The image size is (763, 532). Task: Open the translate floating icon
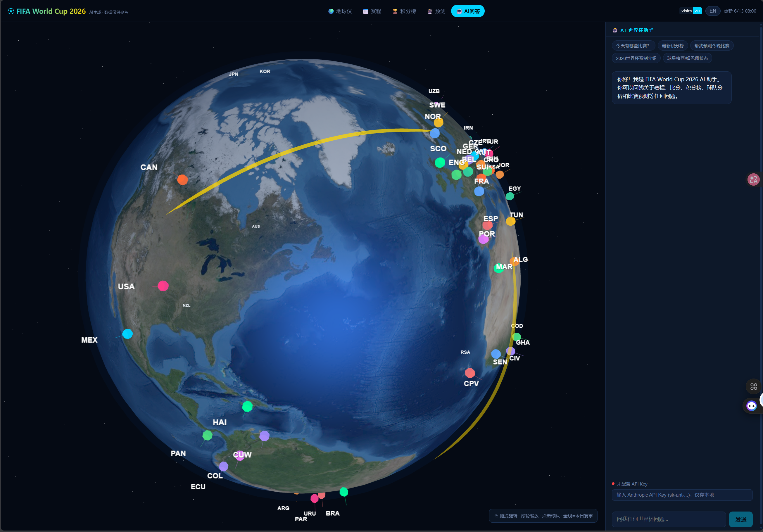click(x=753, y=179)
